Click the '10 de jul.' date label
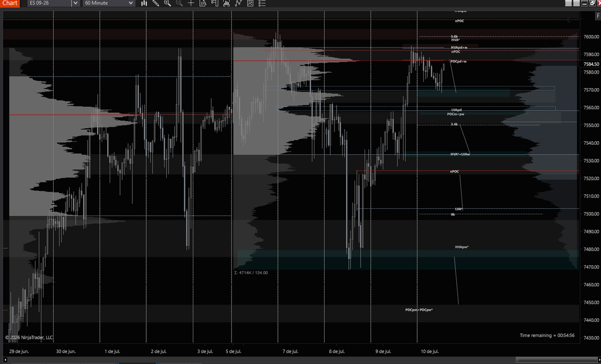Screen dimensions: 601x364 (429, 351)
